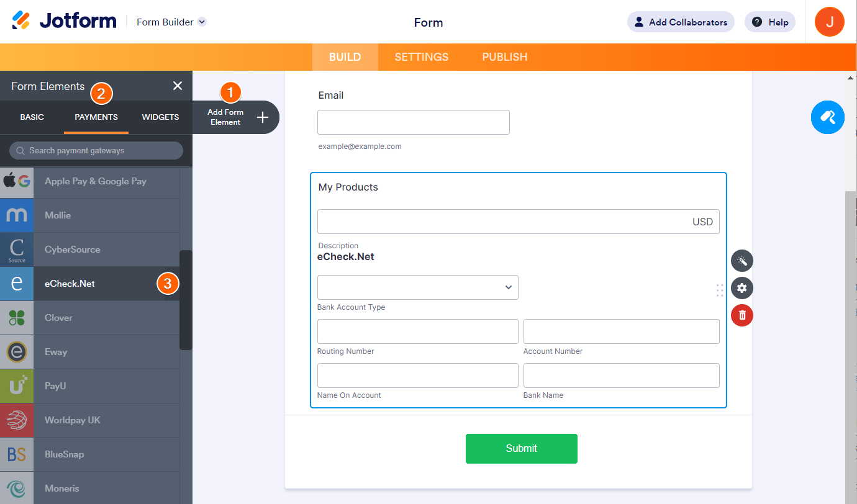
Task: Click the Account Number field
Action: tap(622, 331)
